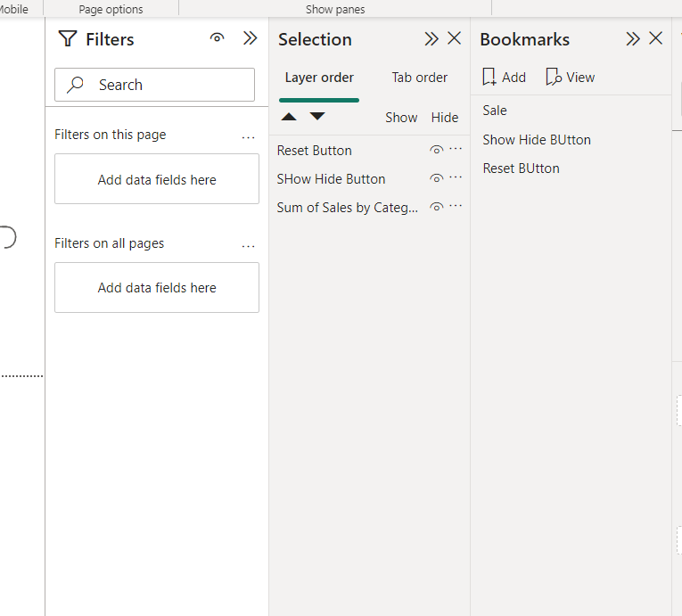Image resolution: width=682 pixels, height=616 pixels.
Task: Open more options for Sum of Sales layer
Action: pyautogui.click(x=456, y=206)
